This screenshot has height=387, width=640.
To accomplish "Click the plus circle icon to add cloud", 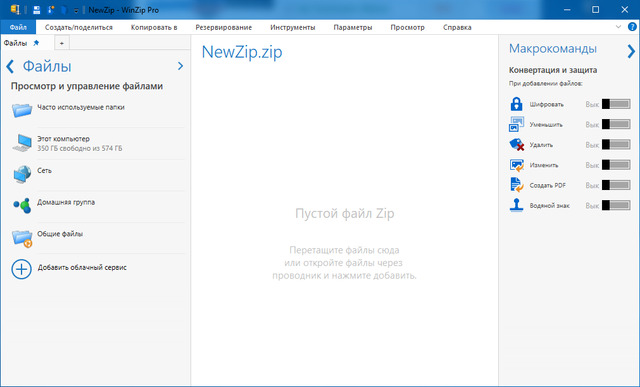I will [x=21, y=269].
